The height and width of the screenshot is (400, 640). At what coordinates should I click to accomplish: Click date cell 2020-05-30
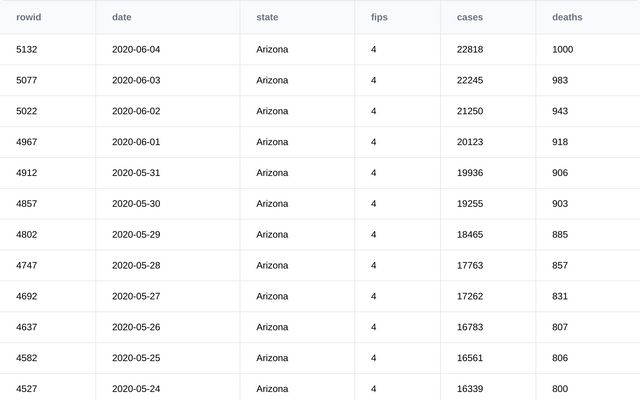click(136, 204)
